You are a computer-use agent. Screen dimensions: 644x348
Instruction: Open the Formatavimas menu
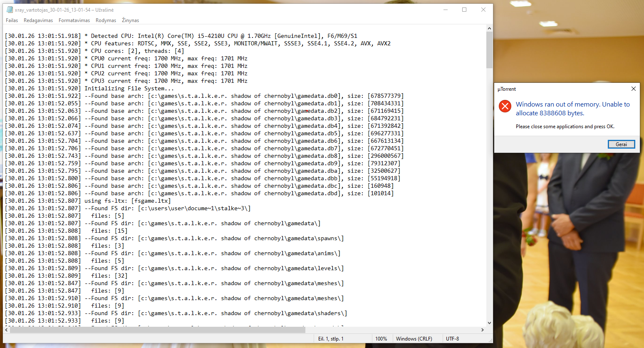click(x=74, y=20)
